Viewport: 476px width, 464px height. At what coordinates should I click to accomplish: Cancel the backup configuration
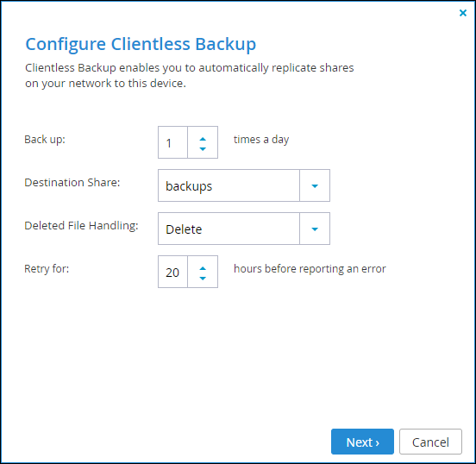430,442
